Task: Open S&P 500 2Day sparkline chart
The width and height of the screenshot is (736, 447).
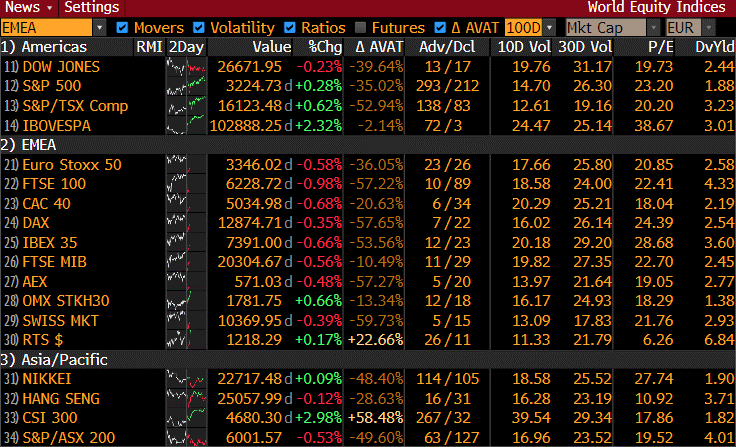Action: (x=187, y=86)
